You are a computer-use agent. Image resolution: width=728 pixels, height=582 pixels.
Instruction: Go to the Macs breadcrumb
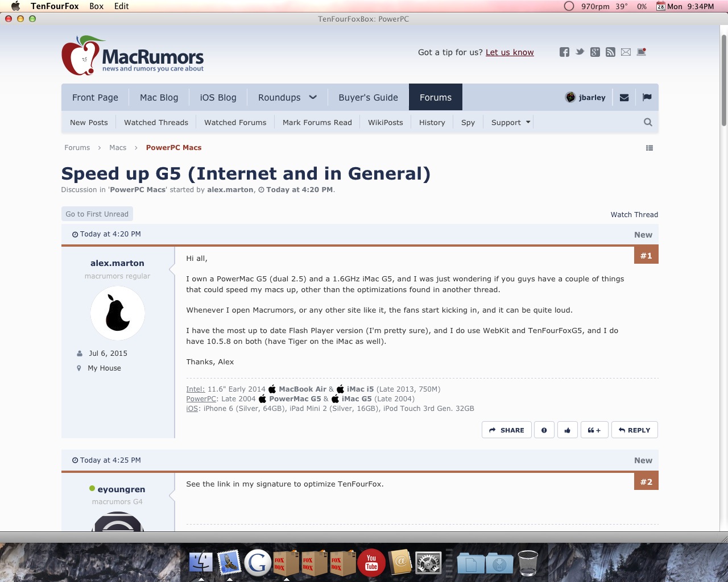tap(118, 148)
